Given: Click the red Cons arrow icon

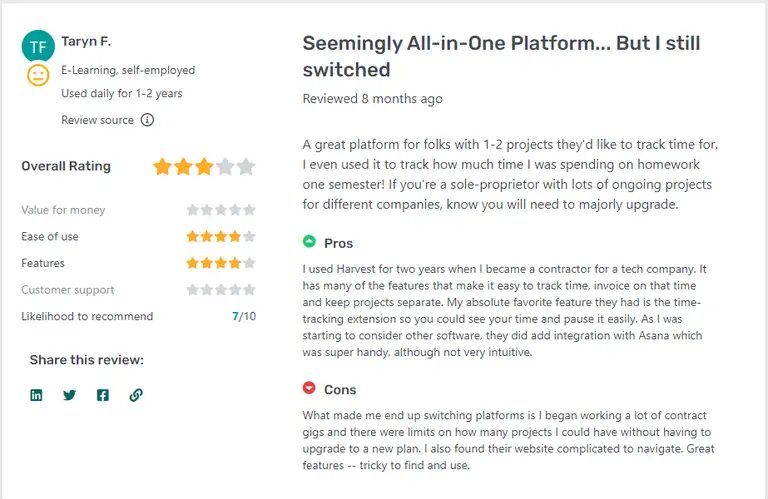Looking at the screenshot, I should point(309,388).
